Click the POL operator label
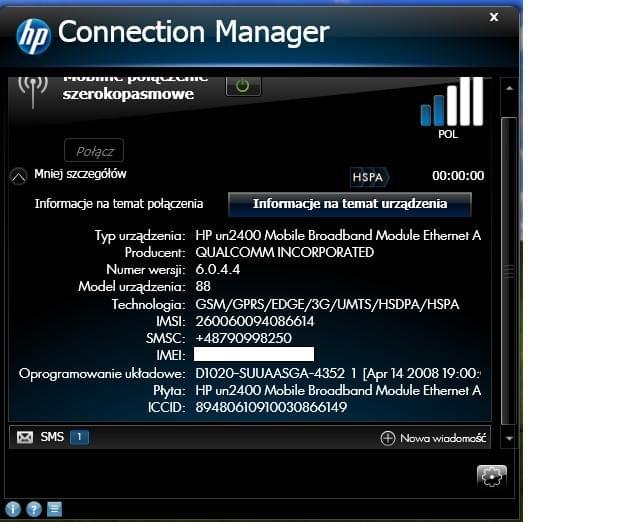Screen dimensions: 640x522 [448, 134]
